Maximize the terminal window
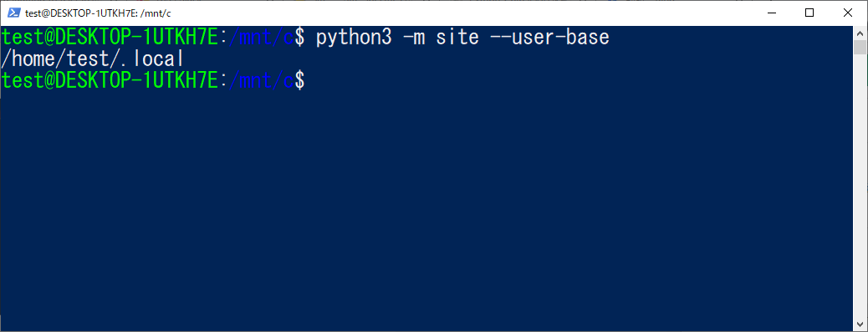 [x=809, y=13]
